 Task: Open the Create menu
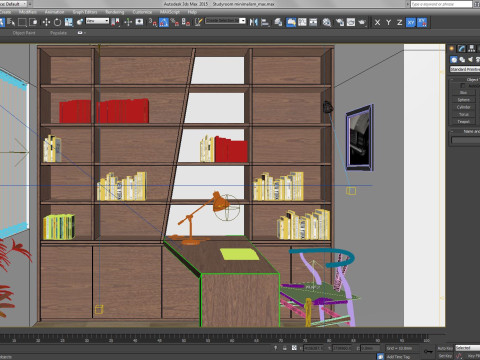click(6, 12)
